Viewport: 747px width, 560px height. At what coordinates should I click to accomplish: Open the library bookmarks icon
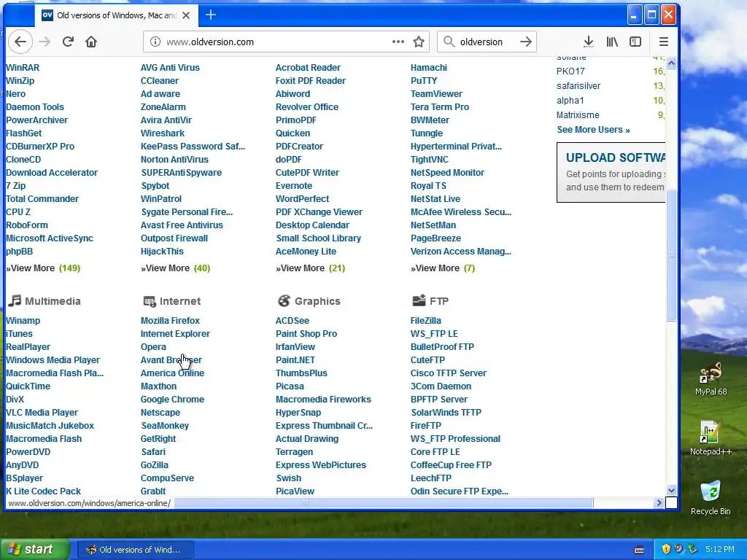(612, 42)
